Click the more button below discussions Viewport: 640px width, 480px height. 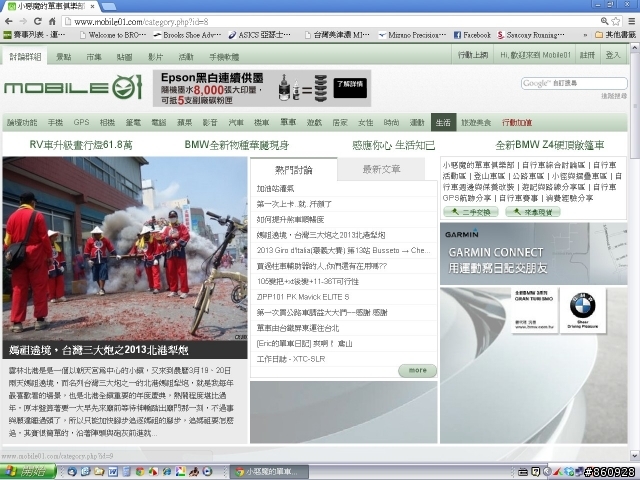(417, 371)
